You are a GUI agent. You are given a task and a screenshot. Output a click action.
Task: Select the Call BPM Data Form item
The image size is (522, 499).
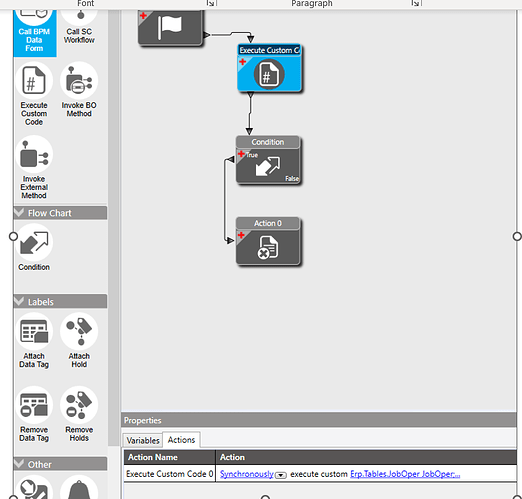click(x=34, y=32)
